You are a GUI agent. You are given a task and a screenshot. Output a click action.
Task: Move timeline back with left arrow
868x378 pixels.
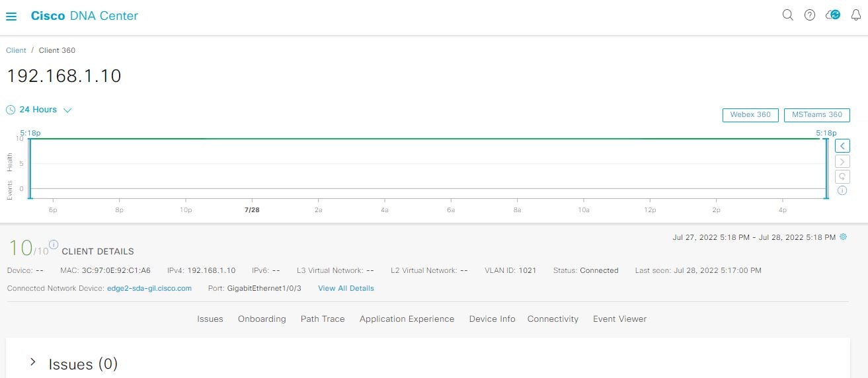842,145
